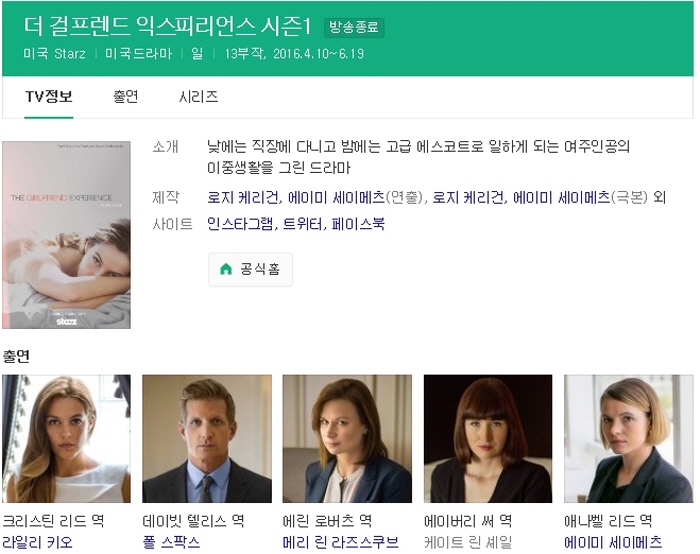Image resolution: width=700 pixels, height=554 pixels.
Task: Open the 출연 tab
Action: pyautogui.click(x=125, y=97)
